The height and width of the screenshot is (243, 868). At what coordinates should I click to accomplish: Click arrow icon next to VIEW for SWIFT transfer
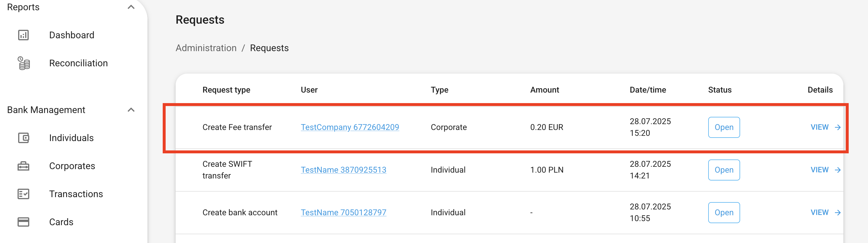[838, 170]
